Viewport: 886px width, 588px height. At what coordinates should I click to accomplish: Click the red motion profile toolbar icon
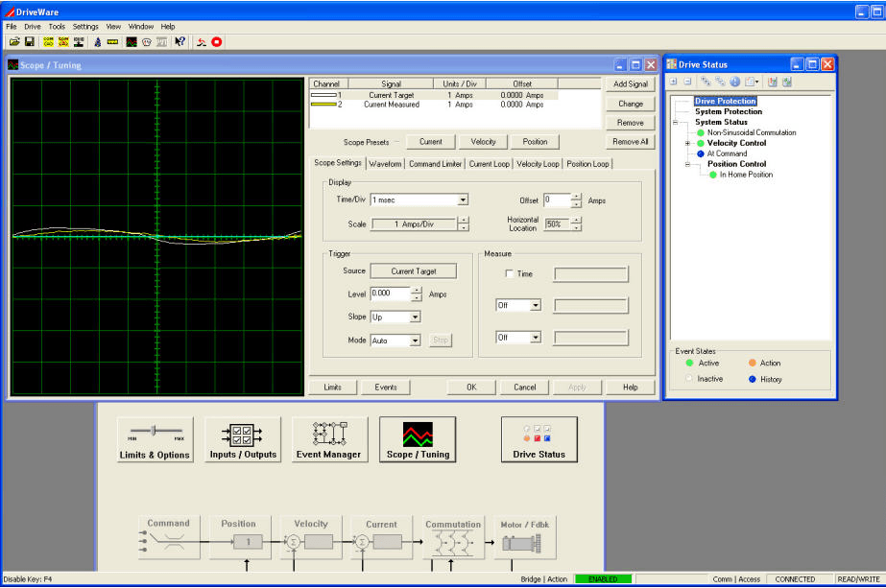click(x=202, y=42)
